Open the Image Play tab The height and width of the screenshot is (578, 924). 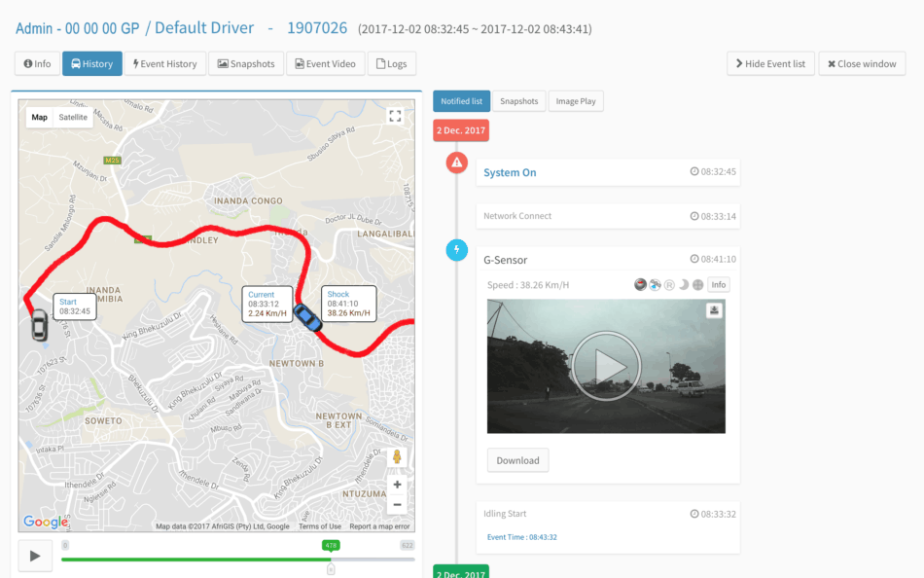576,101
